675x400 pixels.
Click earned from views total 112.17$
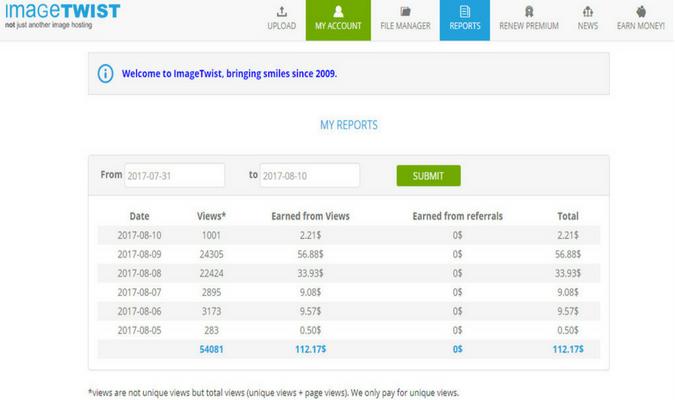[310, 349]
